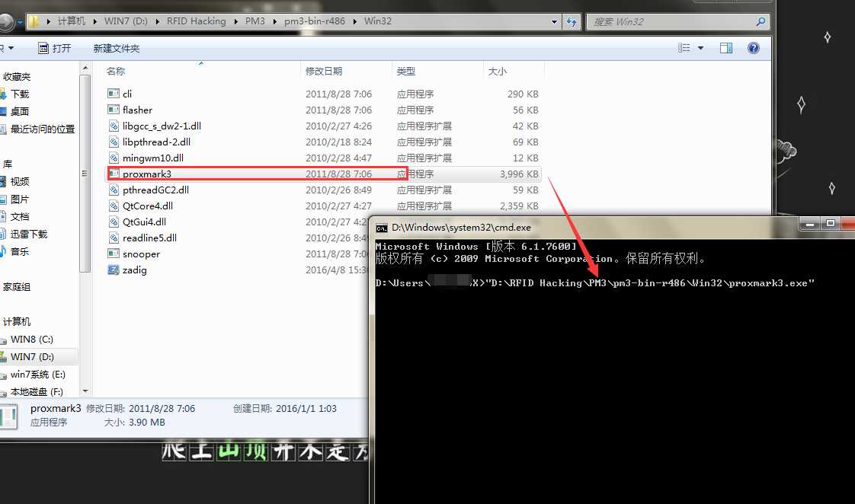Click the 计算机 breadcrumb segment
Screen dimensions: 855x504
(x=72, y=21)
